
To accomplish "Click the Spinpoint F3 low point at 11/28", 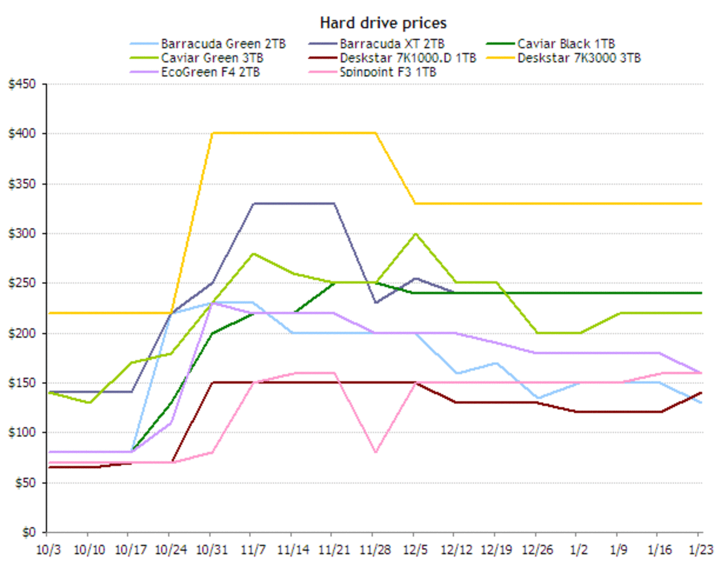I will pos(375,452).
